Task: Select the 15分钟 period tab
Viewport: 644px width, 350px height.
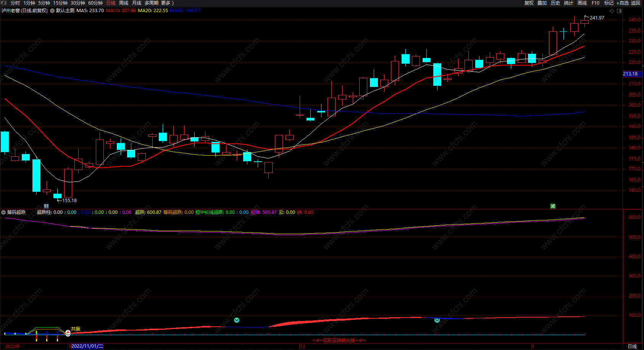Action: click(x=60, y=3)
